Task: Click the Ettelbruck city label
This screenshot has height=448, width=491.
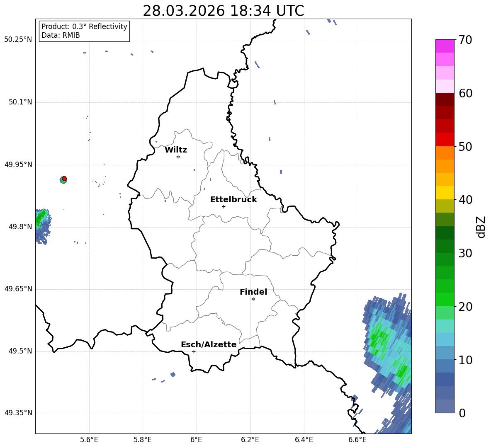Action: coord(233,200)
